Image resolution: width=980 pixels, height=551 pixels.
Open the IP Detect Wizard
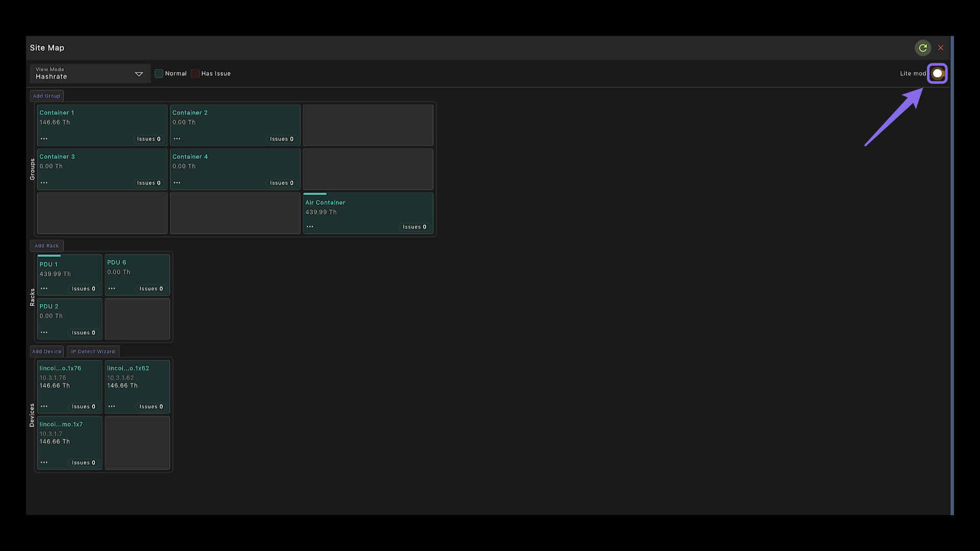(93, 352)
